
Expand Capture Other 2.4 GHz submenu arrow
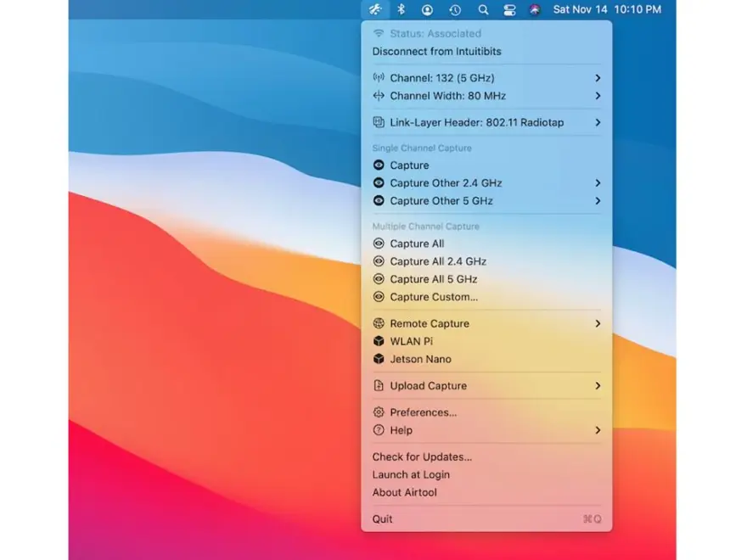[x=598, y=183]
